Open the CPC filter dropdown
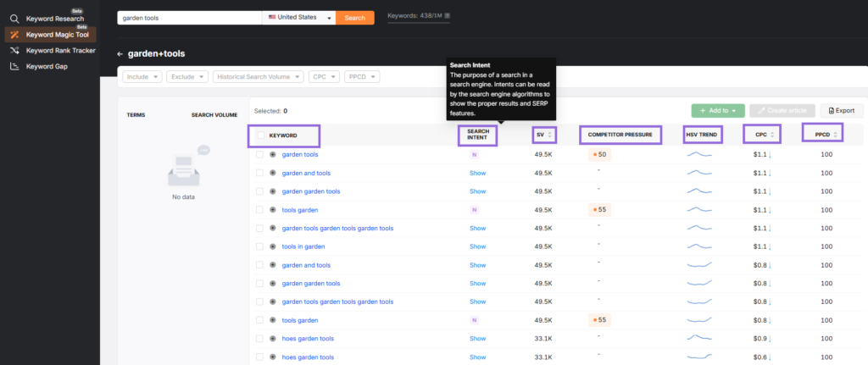Image resolution: width=868 pixels, height=365 pixels. click(324, 77)
